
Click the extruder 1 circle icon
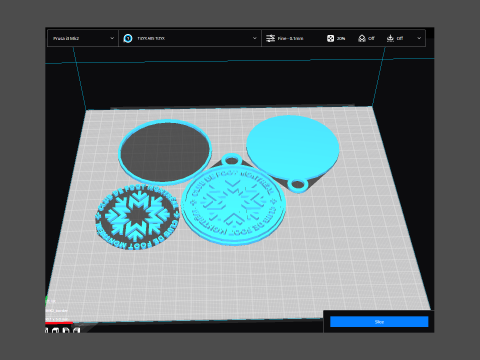coord(128,38)
